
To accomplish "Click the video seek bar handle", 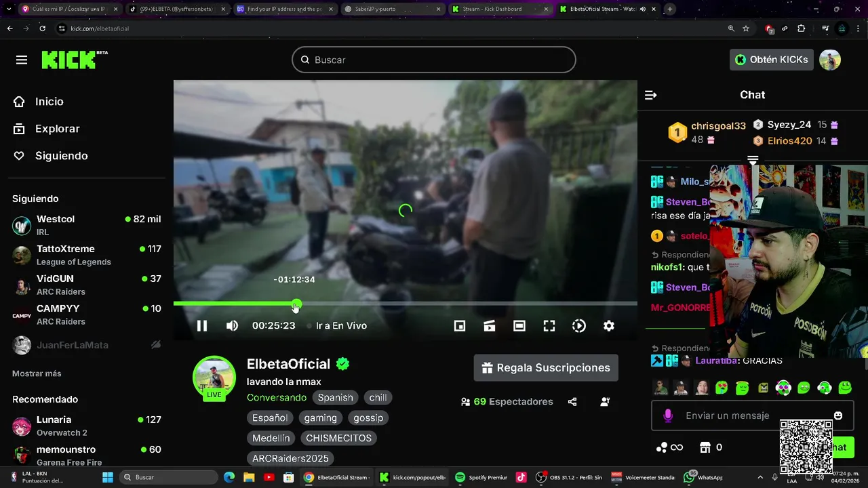I will tap(297, 303).
